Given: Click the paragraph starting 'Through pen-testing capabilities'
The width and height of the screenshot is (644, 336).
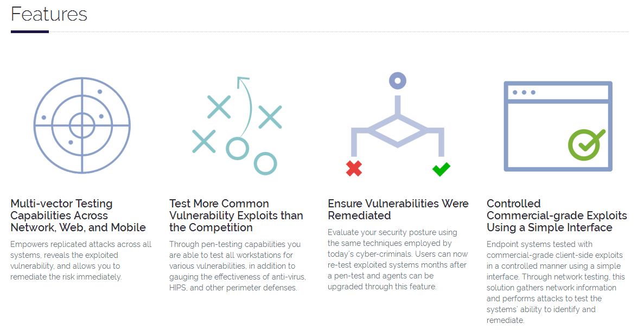Looking at the screenshot, I should coord(238,266).
